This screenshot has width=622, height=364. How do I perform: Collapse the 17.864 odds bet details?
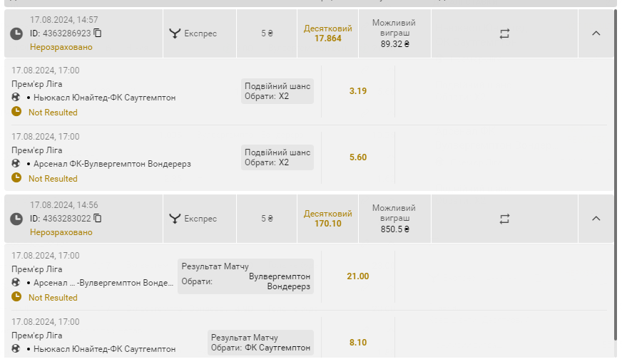(x=596, y=33)
